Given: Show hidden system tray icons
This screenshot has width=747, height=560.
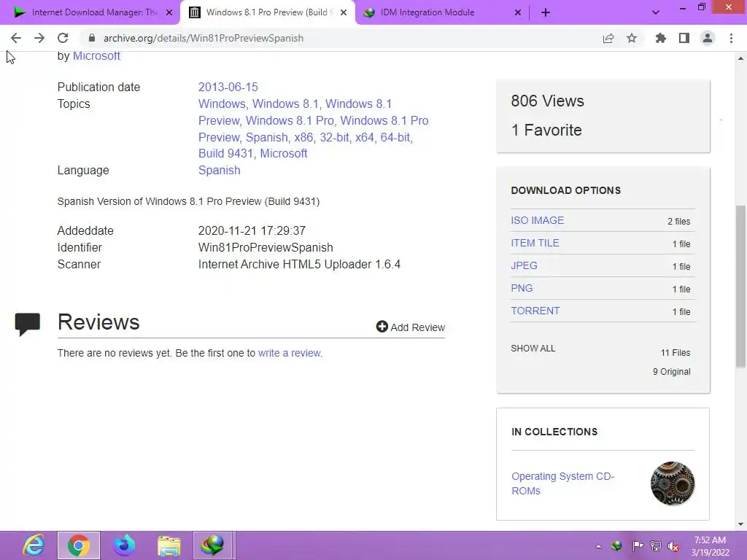Looking at the screenshot, I should [x=598, y=546].
